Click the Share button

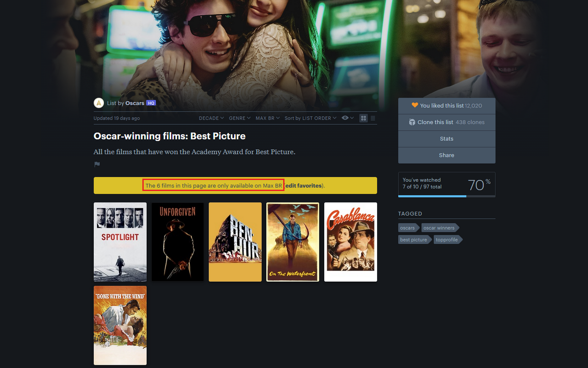point(447,155)
